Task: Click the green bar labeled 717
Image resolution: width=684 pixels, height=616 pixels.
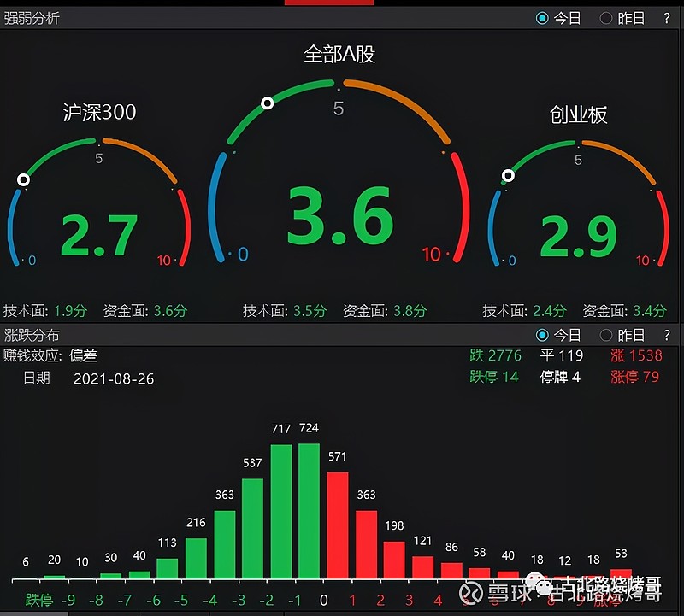Action: coord(281,512)
